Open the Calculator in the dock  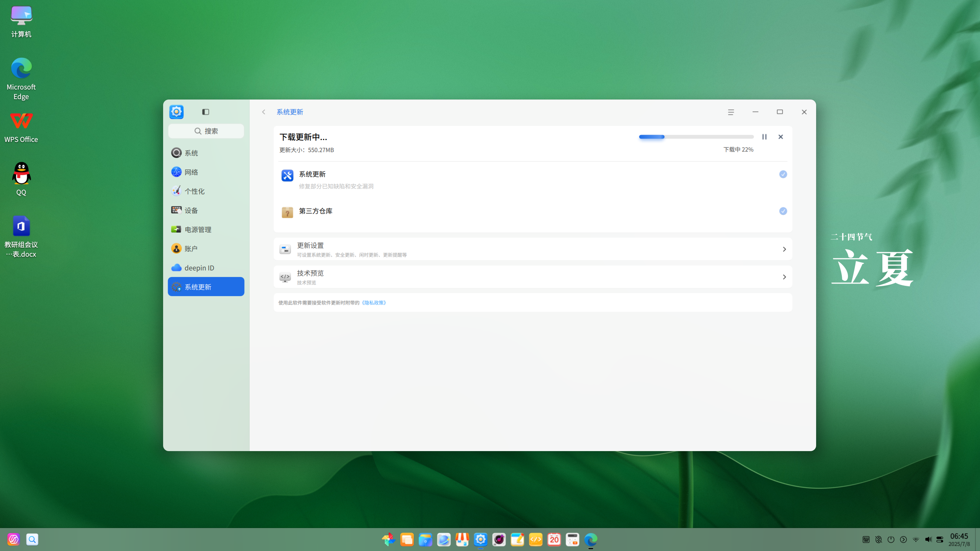(x=572, y=540)
